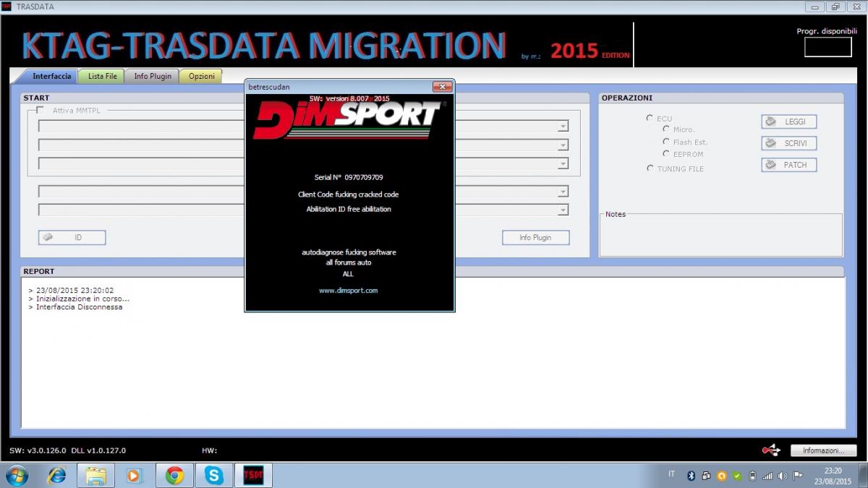Open the network signal tray icon
This screenshot has width=868, height=488.
[x=767, y=476]
